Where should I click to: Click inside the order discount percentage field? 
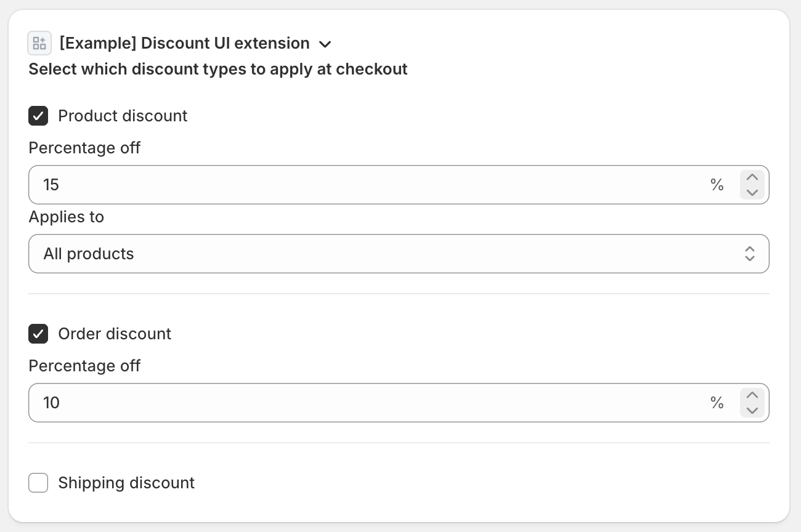point(246,403)
